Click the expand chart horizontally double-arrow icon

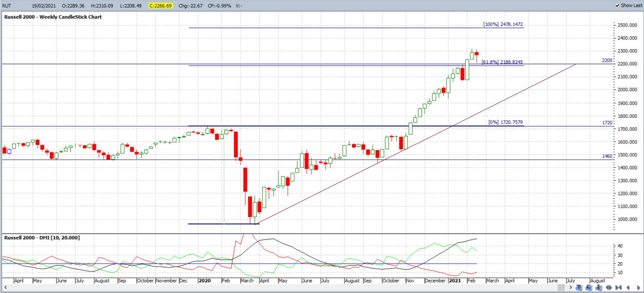[609, 287]
